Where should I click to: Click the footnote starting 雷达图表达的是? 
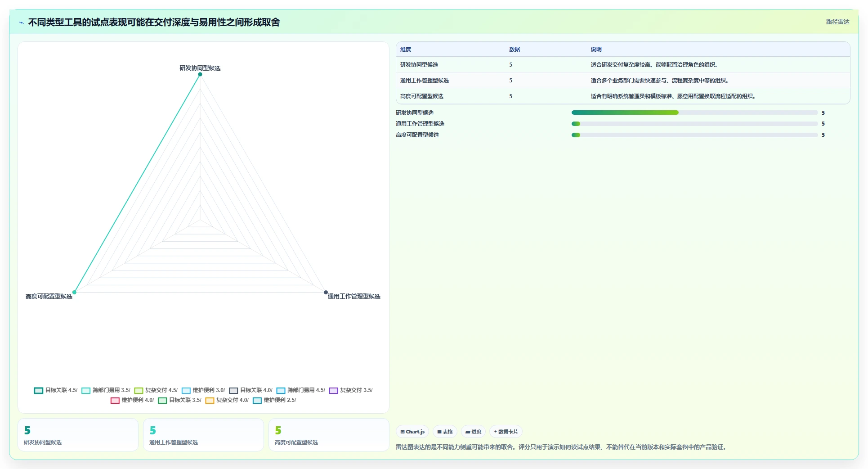click(562, 447)
